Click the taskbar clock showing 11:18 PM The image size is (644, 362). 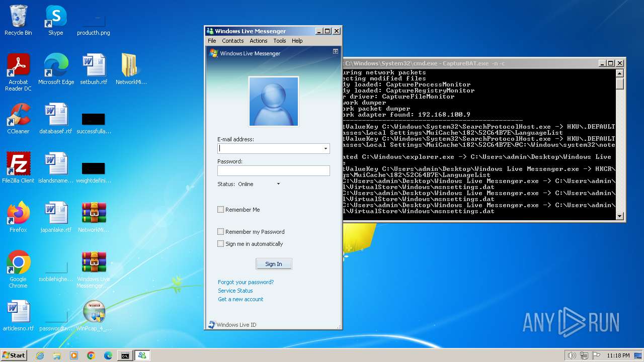[618, 355]
